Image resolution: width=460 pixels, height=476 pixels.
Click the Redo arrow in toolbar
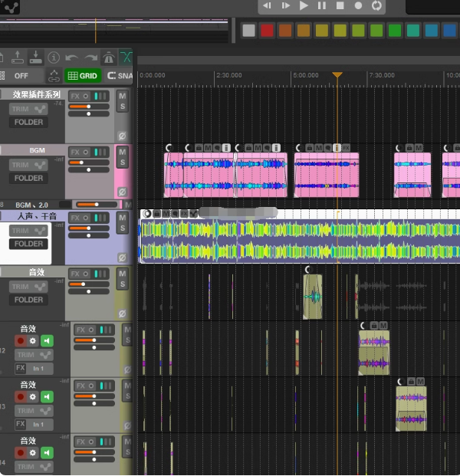(x=90, y=57)
